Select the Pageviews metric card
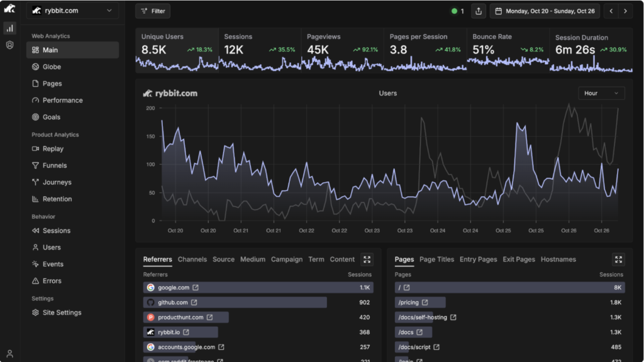644x362 pixels. 343,50
